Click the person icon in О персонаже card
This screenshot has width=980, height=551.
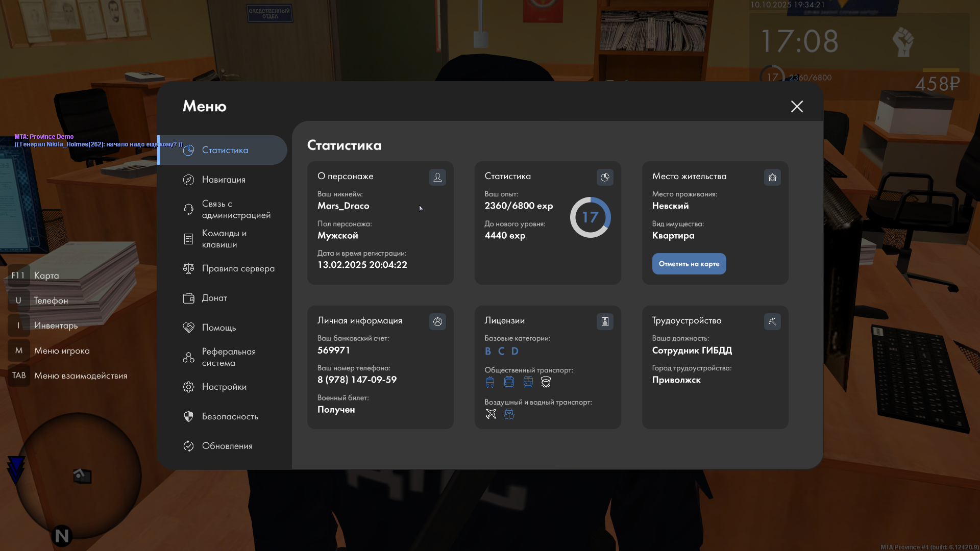[437, 177]
